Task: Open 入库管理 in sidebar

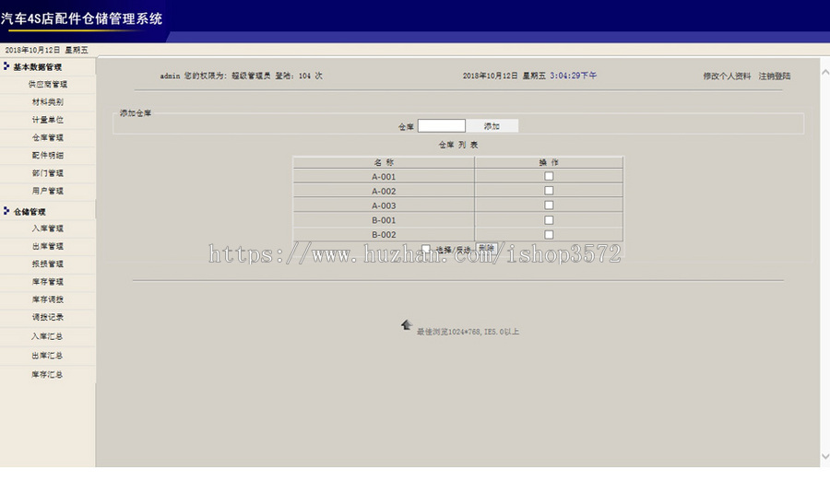Action: [x=48, y=229]
